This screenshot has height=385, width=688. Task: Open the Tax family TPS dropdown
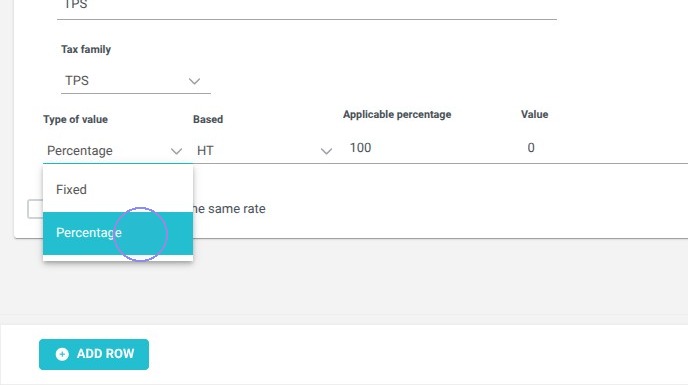point(136,81)
